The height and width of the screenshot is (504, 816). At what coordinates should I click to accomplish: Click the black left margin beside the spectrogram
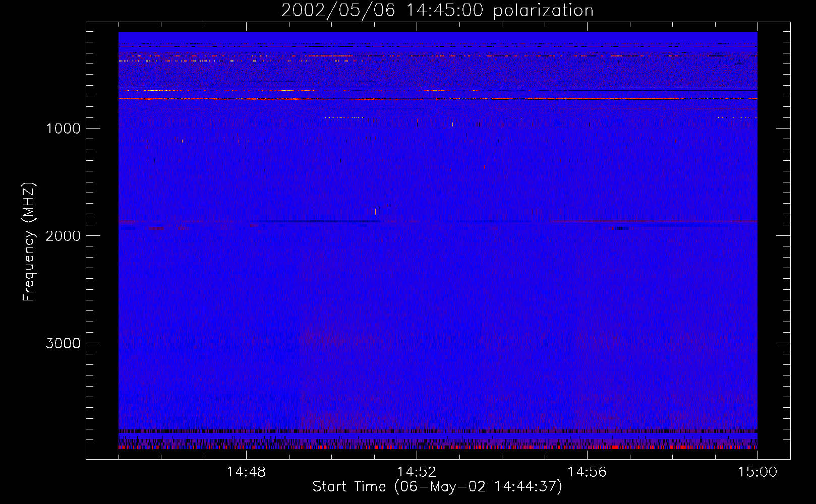tap(102, 242)
